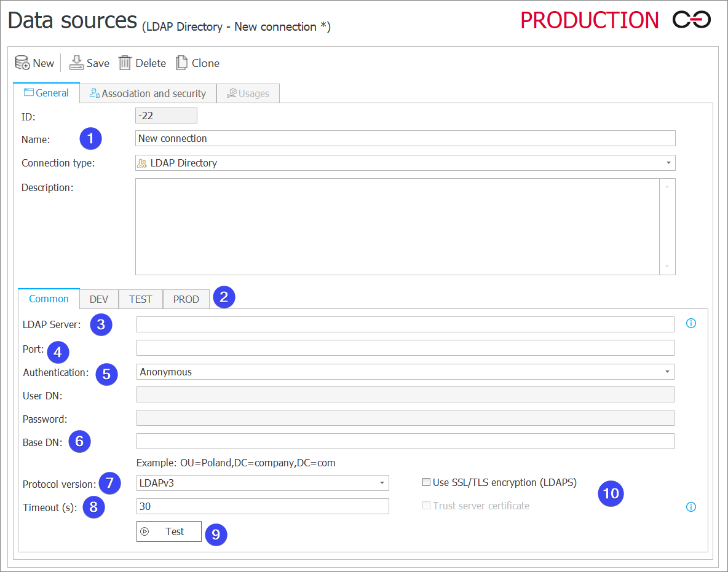This screenshot has width=728, height=572.
Task: Click the Clone button label
Action: pyautogui.click(x=206, y=63)
